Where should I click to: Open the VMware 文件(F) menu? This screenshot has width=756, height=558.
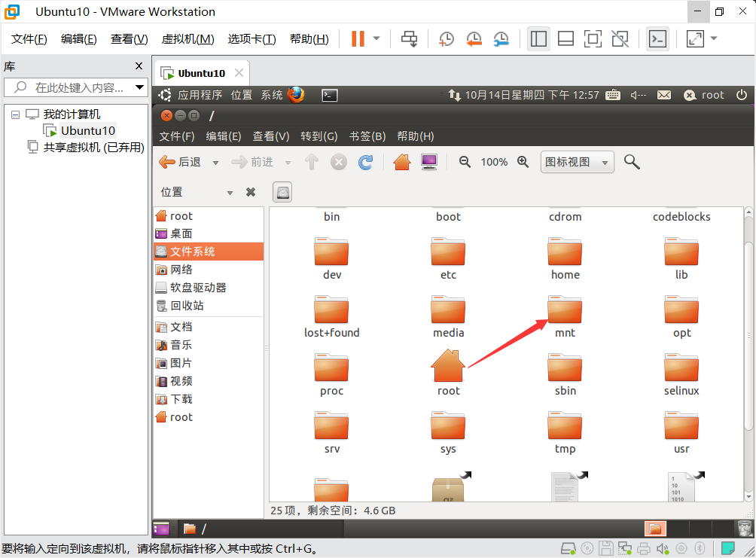pos(29,39)
